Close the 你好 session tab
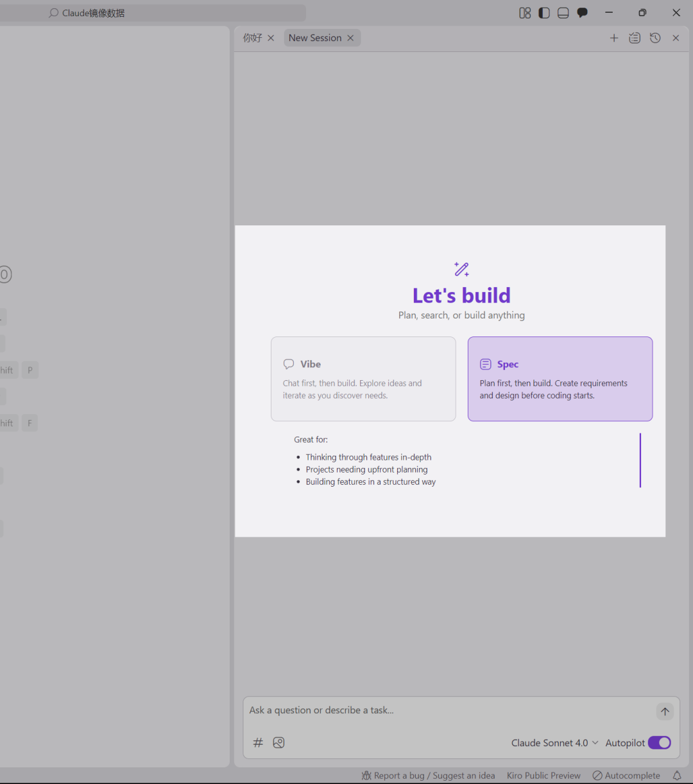The width and height of the screenshot is (693, 784). pos(271,38)
